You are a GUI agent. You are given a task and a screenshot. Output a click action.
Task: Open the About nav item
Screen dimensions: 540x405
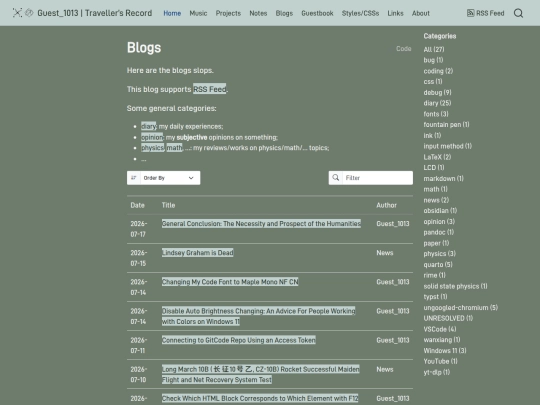[421, 13]
